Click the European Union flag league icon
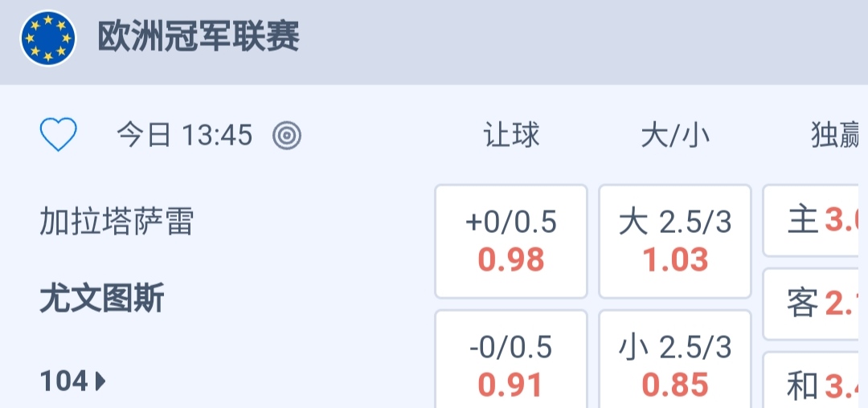Image resolution: width=868 pixels, height=408 pixels. [x=48, y=38]
